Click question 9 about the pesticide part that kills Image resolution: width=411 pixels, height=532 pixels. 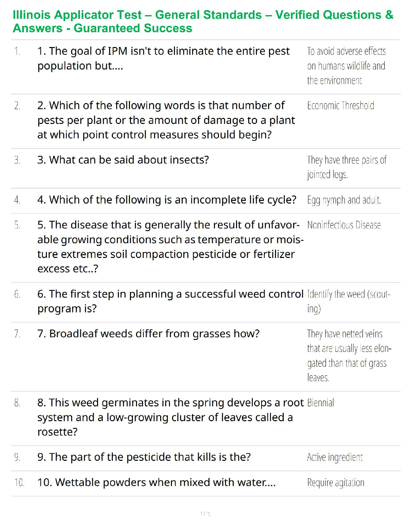144,457
